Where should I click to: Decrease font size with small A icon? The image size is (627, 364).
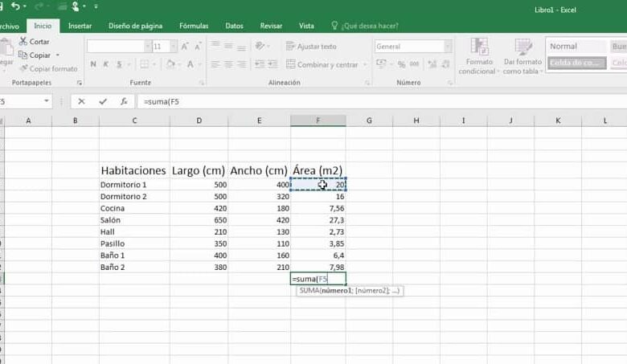pos(198,47)
